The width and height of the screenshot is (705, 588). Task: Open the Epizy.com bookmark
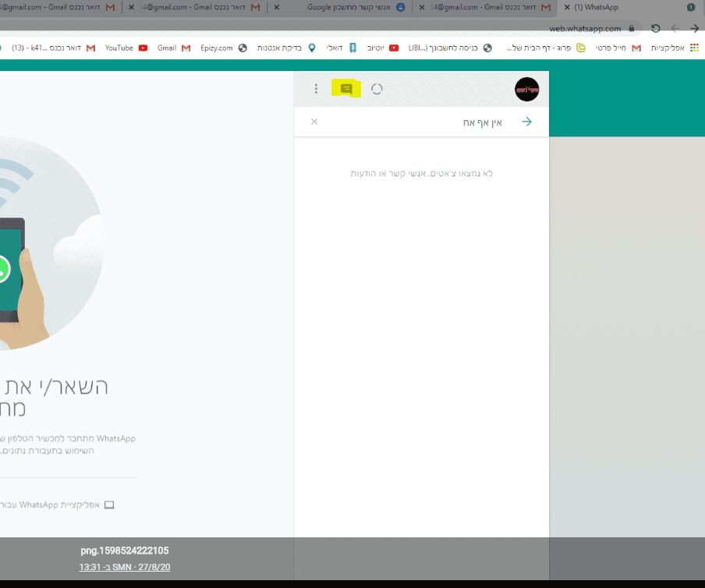point(224,48)
